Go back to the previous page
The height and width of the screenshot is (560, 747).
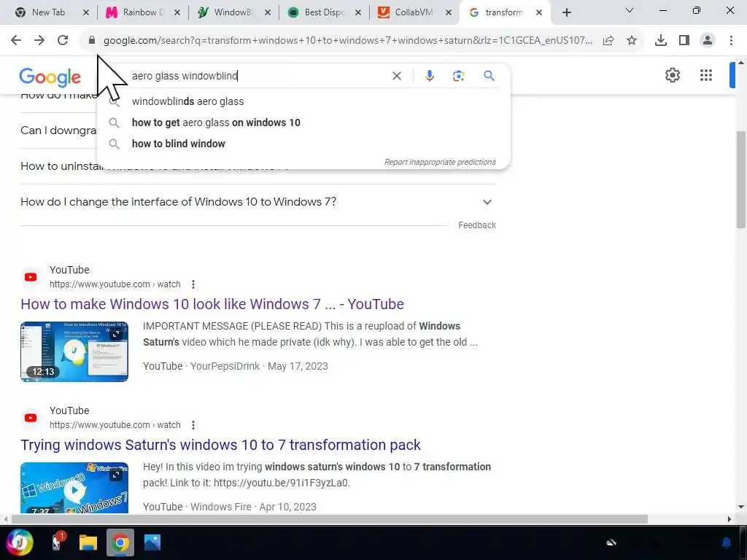point(16,41)
